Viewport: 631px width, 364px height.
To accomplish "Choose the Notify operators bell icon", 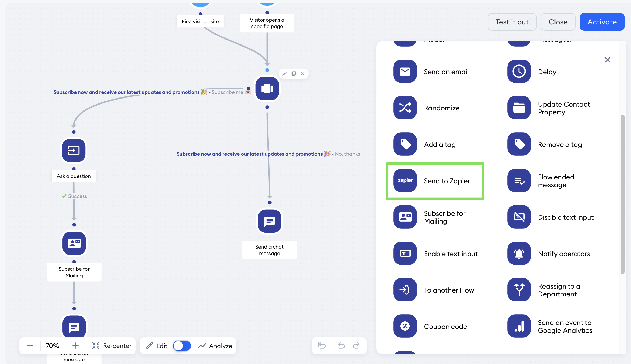I will 519,253.
